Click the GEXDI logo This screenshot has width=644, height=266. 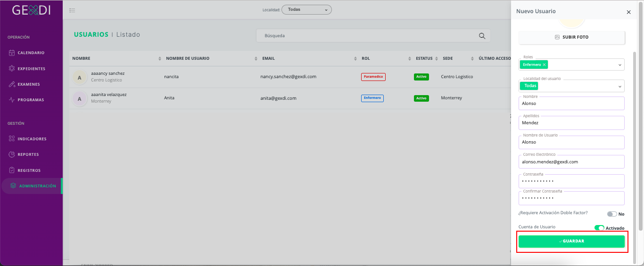pos(31,10)
